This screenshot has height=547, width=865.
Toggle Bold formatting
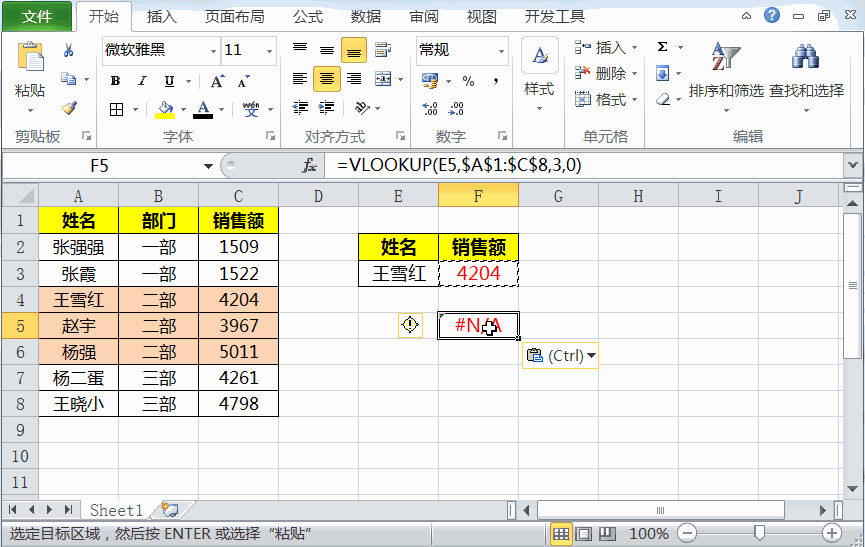(115, 81)
